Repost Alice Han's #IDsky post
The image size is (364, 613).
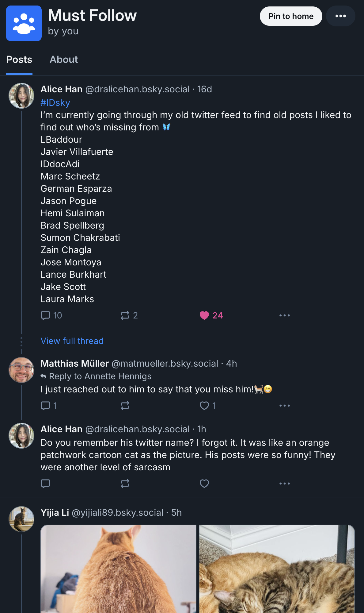coord(129,315)
